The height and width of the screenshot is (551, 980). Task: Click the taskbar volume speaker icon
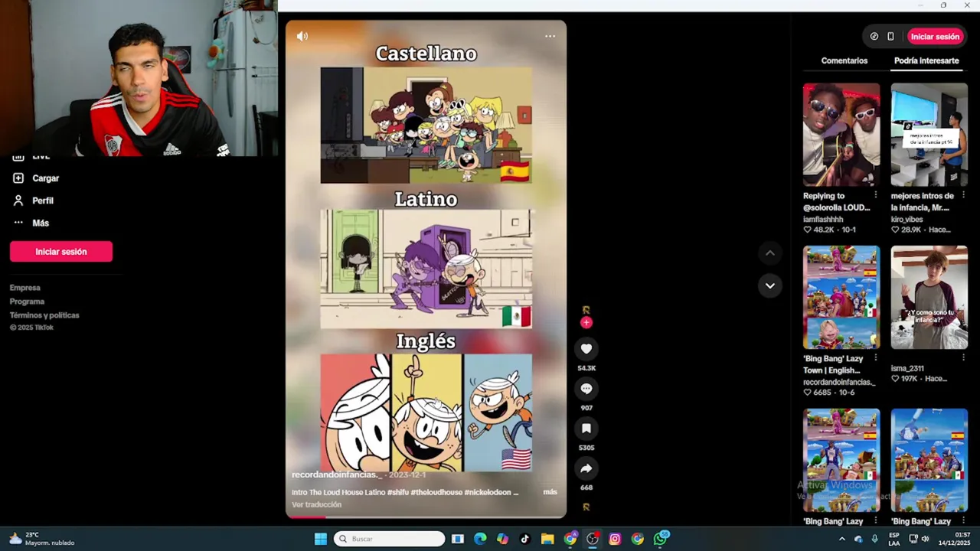925,539
